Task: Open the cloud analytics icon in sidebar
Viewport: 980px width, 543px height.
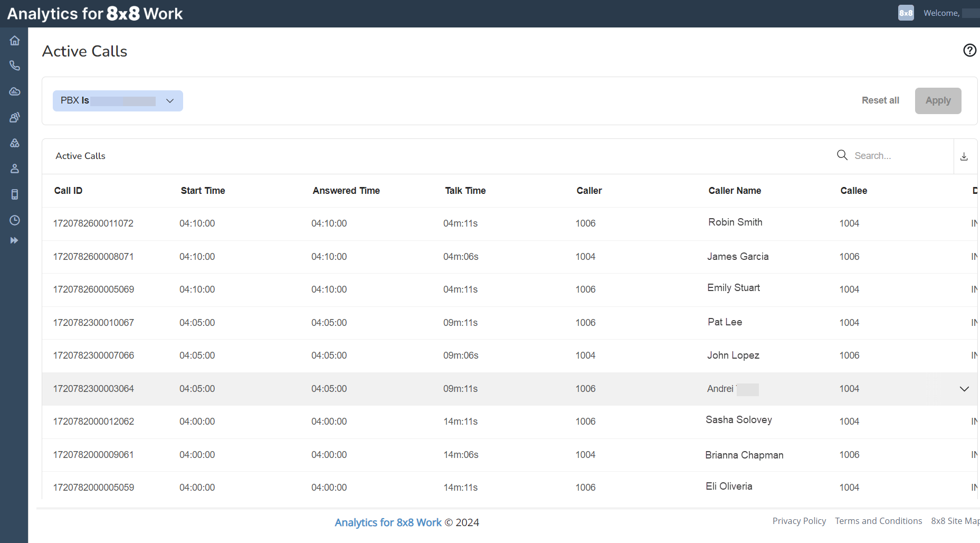Action: coord(14,91)
